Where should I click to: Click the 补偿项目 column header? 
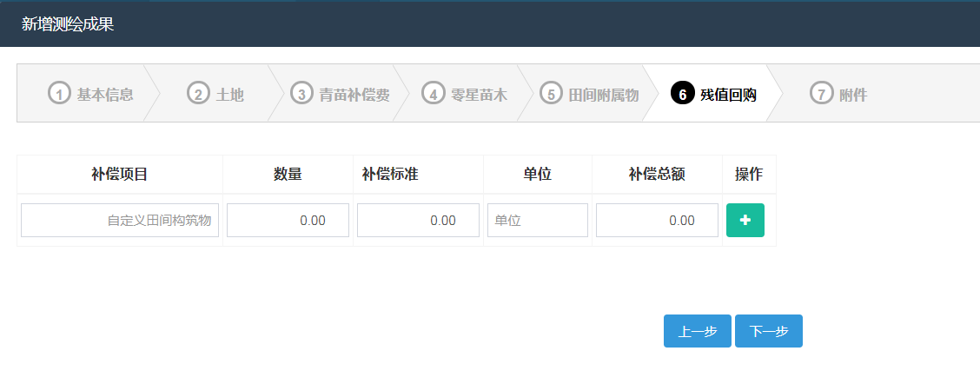click(x=119, y=175)
